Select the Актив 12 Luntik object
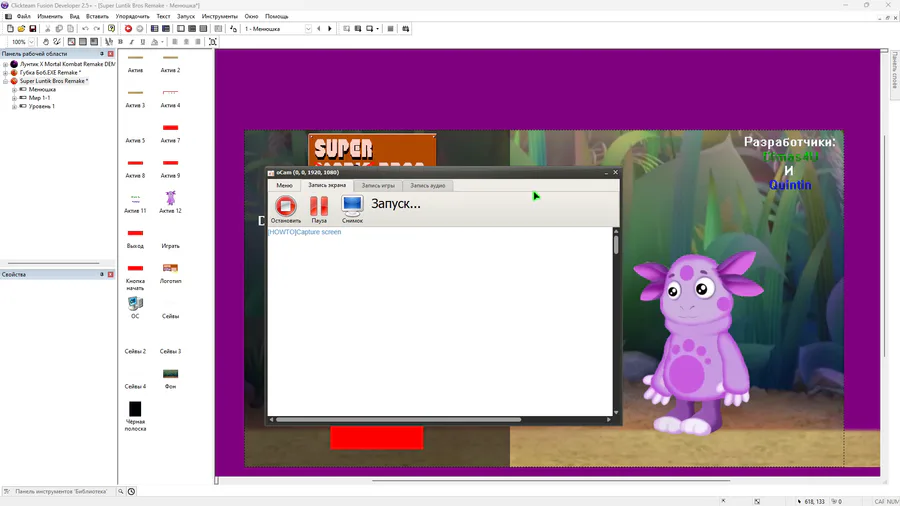The image size is (900, 506). point(170,202)
